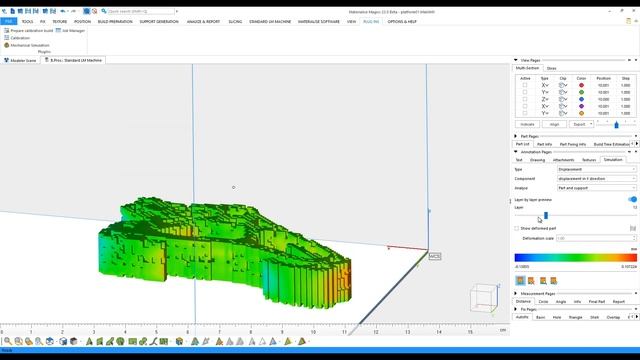Click the blue slider handle next to Export
Image resolution: width=640 pixels, height=360 pixels.
coord(616,125)
